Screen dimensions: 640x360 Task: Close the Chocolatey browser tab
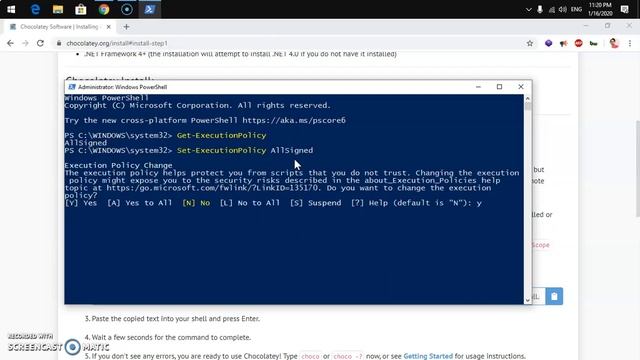click(x=109, y=27)
